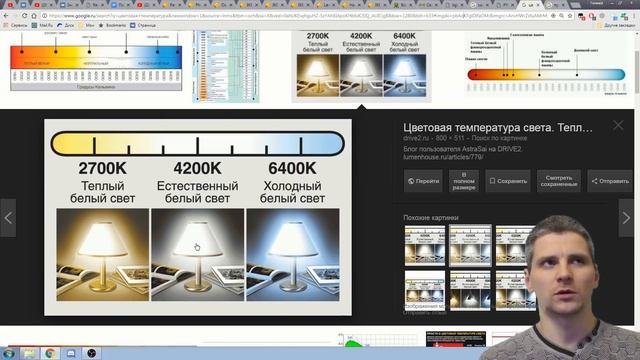Switch to Chrome in the taskbar
This screenshot has width=640, height=360.
point(50,353)
